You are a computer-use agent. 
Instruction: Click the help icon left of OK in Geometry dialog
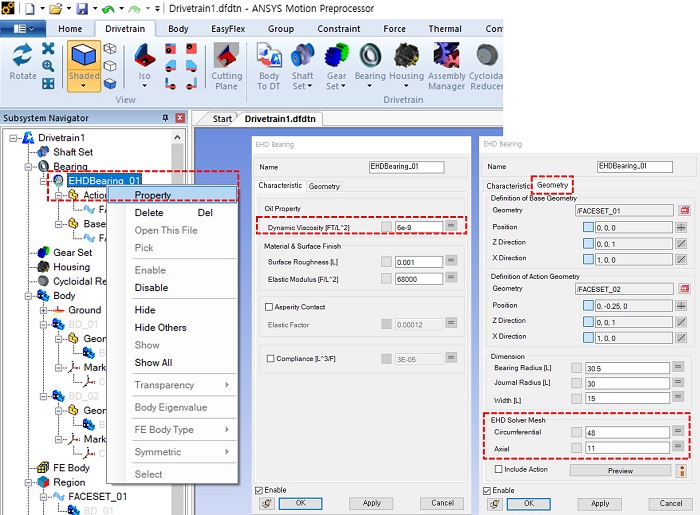click(x=494, y=503)
